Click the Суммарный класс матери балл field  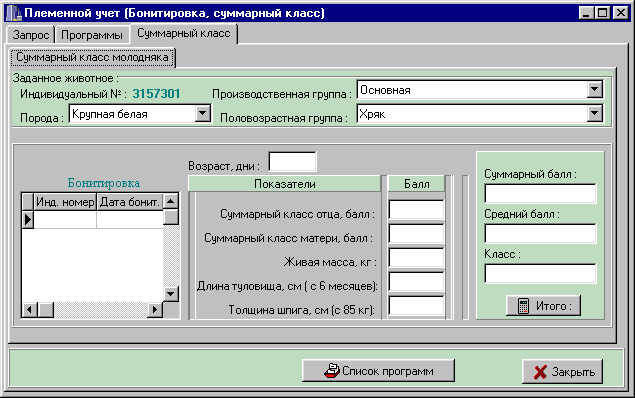(x=416, y=234)
